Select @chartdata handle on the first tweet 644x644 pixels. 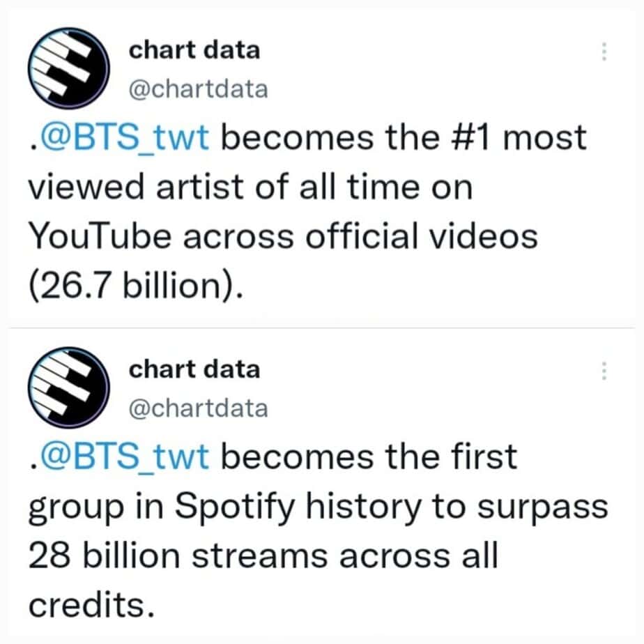199,90
